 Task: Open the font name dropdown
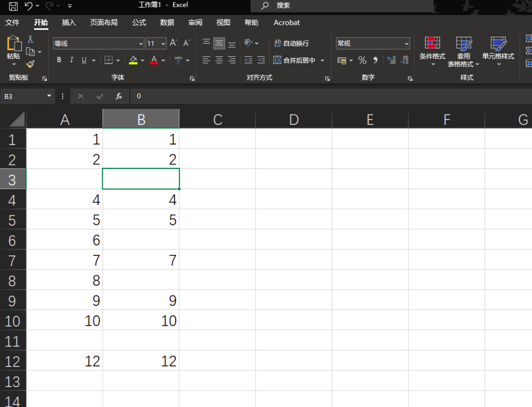(141, 43)
